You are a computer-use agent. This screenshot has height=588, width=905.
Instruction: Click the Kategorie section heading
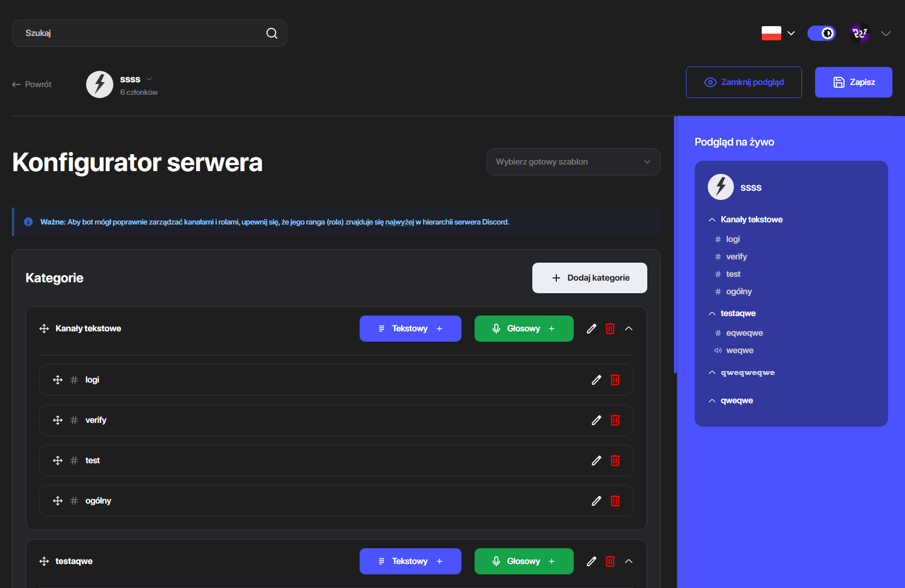tap(54, 278)
